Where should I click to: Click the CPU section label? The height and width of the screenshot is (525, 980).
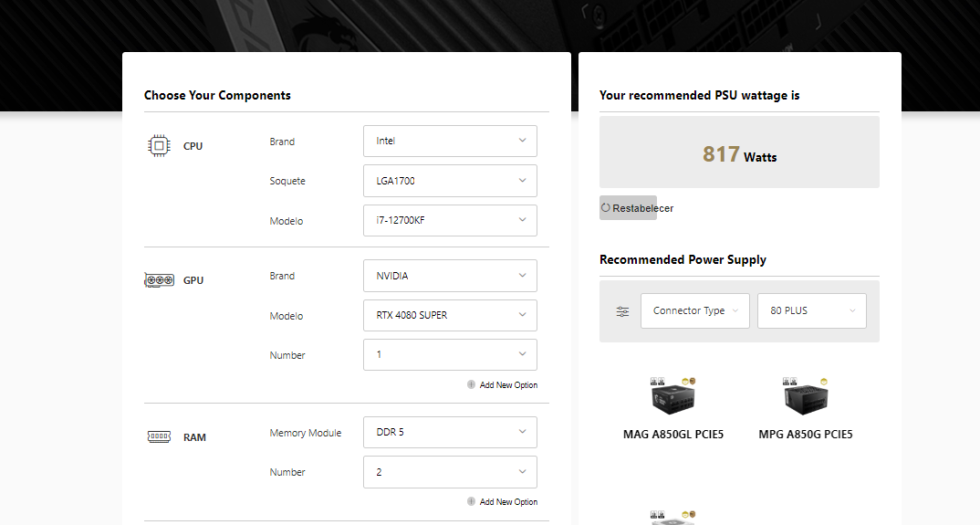pyautogui.click(x=193, y=146)
